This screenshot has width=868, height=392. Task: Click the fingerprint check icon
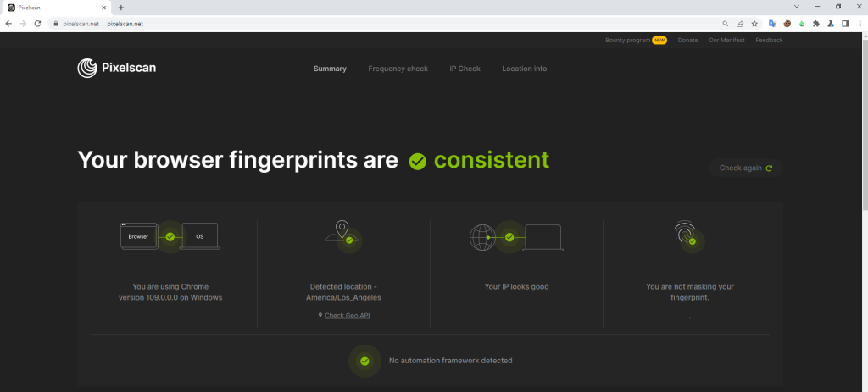coord(688,236)
